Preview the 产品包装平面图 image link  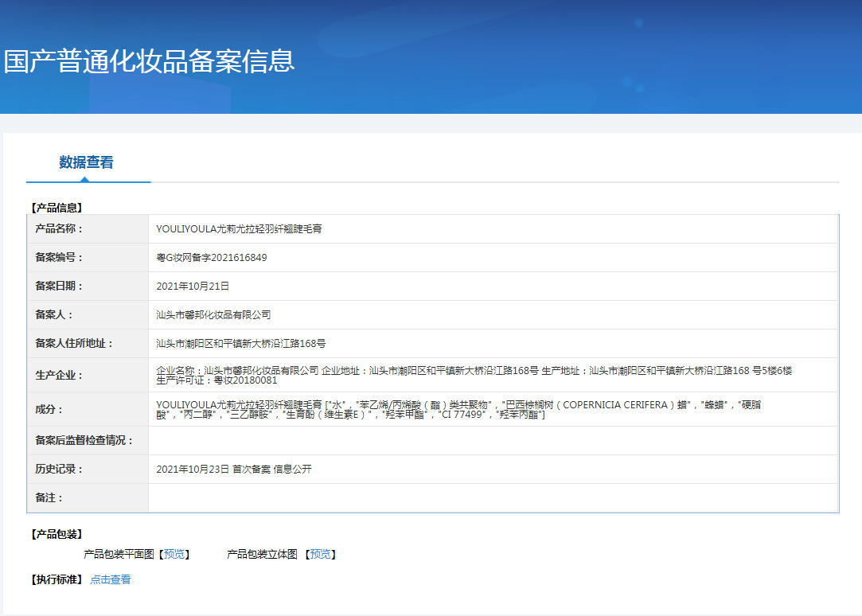point(174,554)
